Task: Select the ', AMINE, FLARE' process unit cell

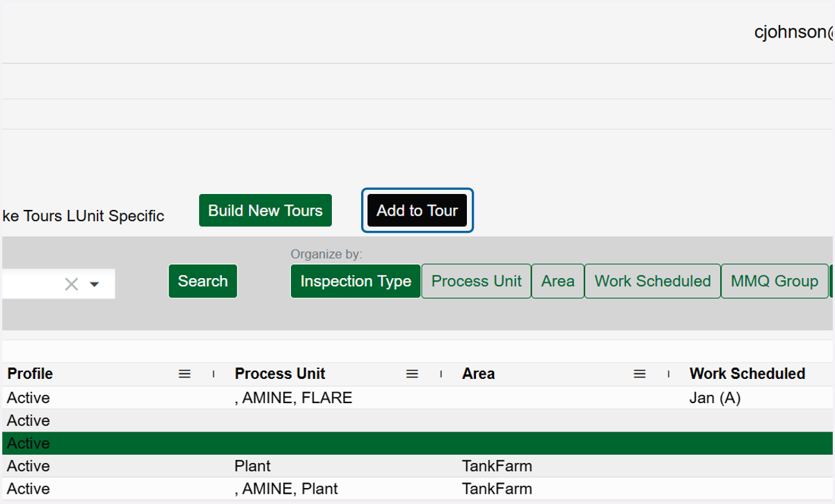Action: [294, 398]
